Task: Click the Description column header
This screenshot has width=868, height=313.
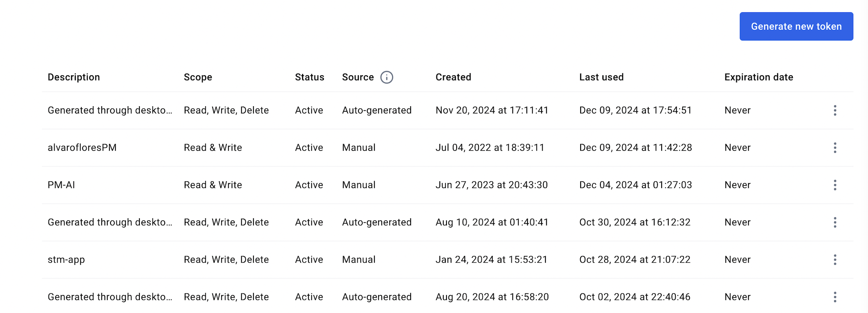Action: [74, 77]
